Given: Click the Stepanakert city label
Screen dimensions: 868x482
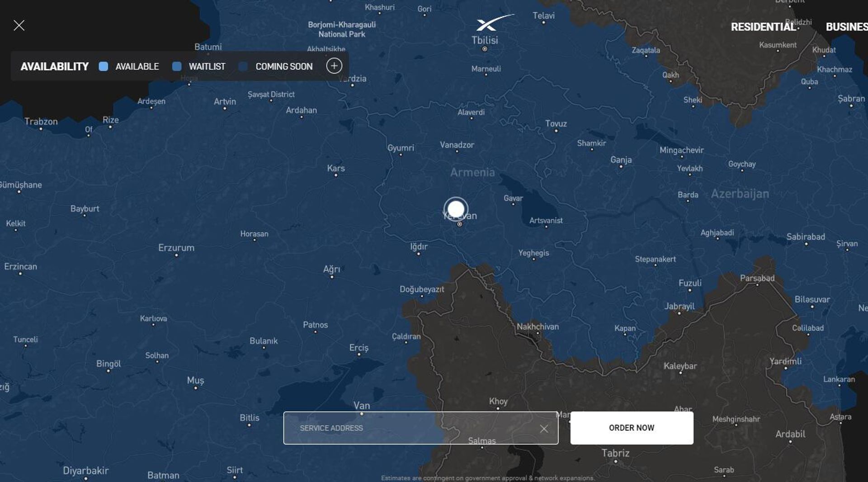Looking at the screenshot, I should 655,259.
